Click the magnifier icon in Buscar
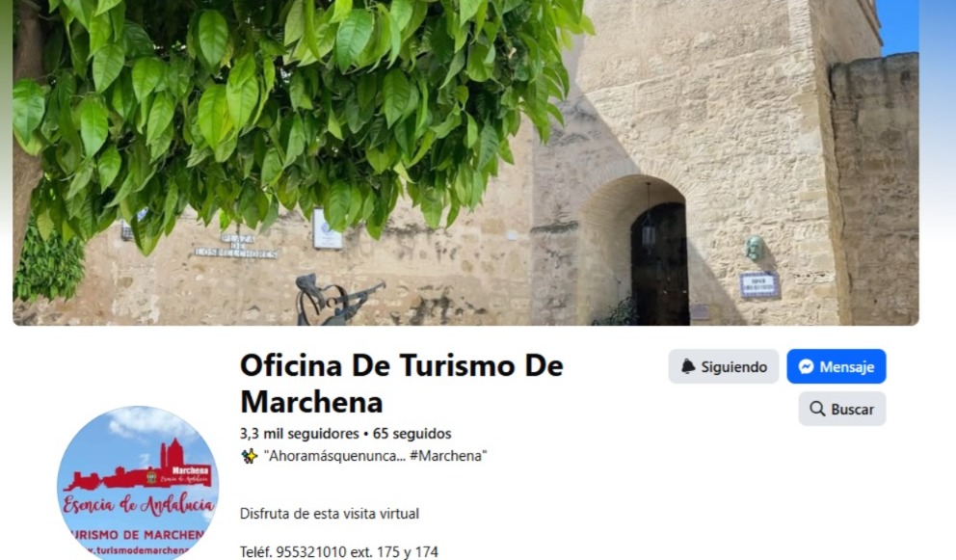 coord(817,409)
